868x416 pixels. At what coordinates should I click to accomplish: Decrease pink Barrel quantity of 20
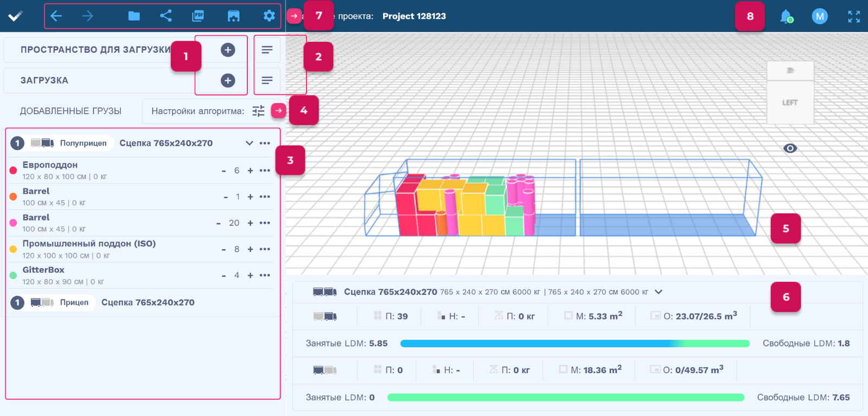coord(219,223)
